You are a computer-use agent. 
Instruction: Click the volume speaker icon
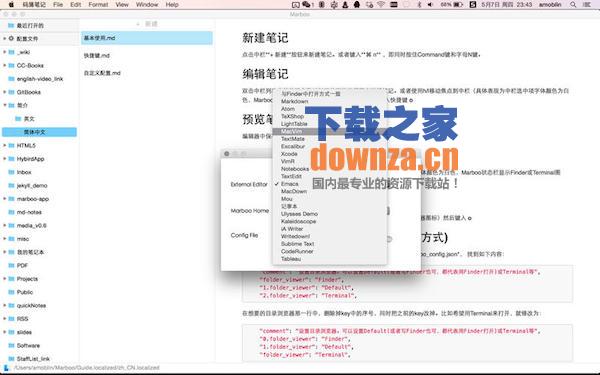(430, 5)
